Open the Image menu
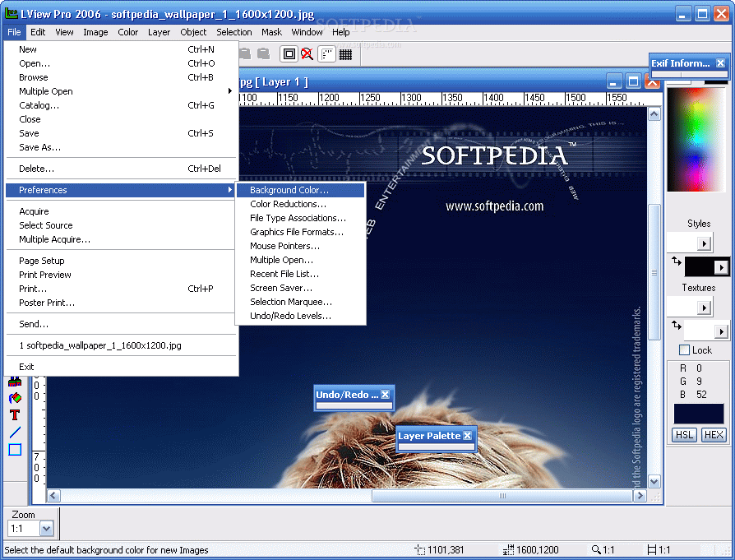The height and width of the screenshot is (560, 735). [95, 32]
